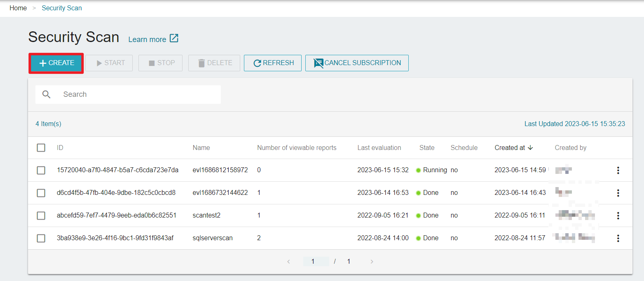Click the name evl1686732144622

click(220, 193)
